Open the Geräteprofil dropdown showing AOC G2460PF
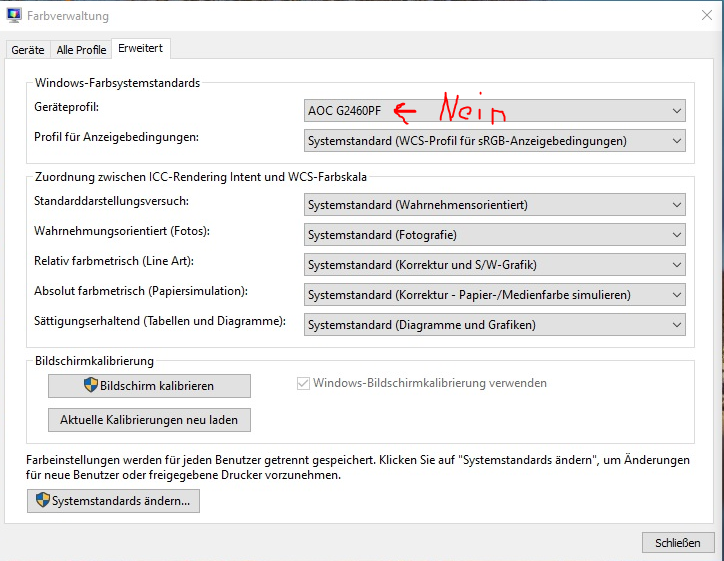This screenshot has width=724, height=561. pyautogui.click(x=495, y=111)
